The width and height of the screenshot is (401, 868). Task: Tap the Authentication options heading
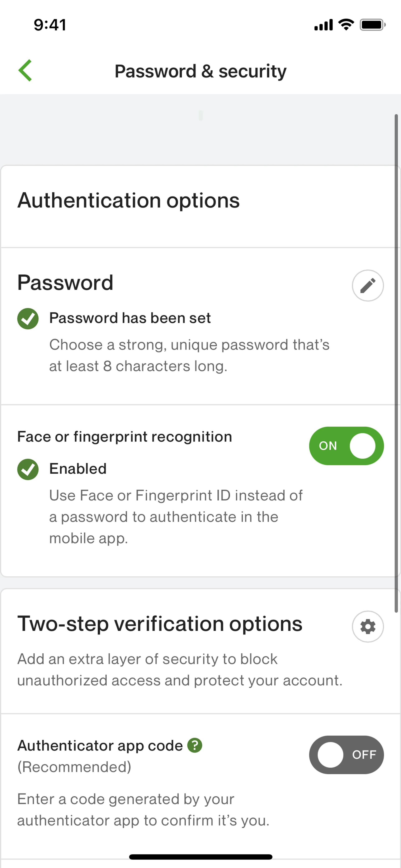click(x=128, y=200)
